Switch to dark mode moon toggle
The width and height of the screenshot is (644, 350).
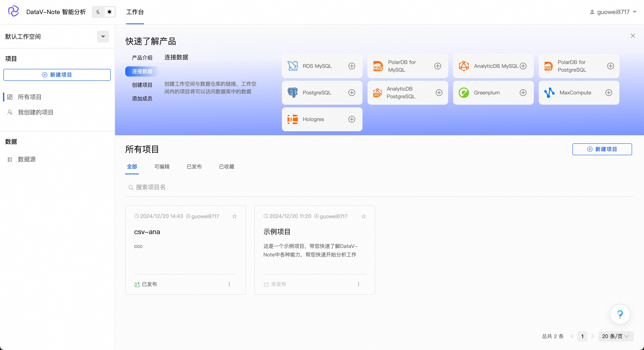(98, 12)
